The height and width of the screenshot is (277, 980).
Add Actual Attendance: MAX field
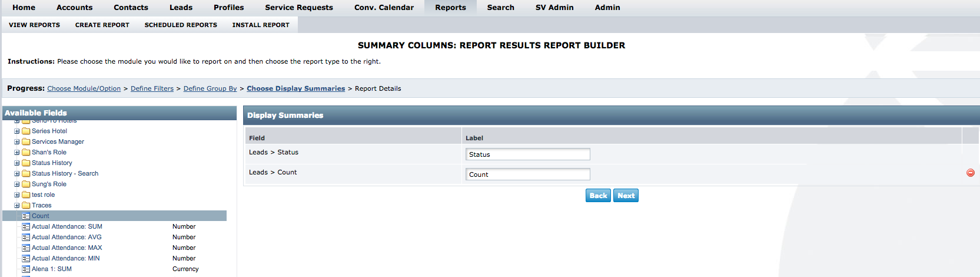pyautogui.click(x=67, y=248)
